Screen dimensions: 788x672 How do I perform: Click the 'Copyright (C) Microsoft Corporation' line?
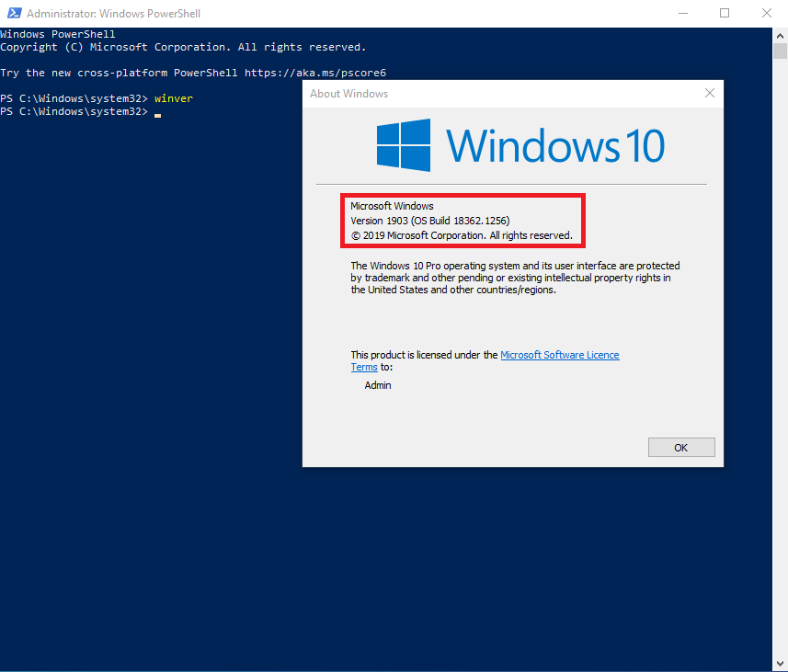(183, 47)
